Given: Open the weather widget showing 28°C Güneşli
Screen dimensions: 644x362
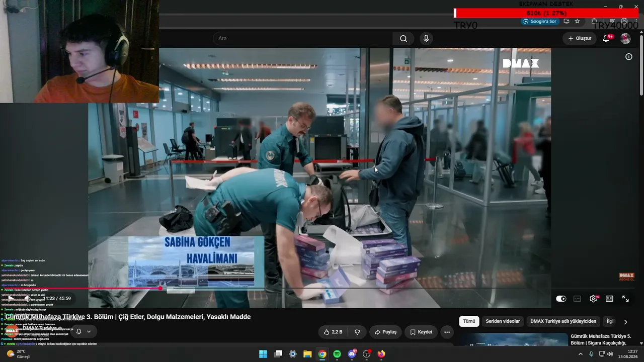Looking at the screenshot, I should (x=19, y=354).
